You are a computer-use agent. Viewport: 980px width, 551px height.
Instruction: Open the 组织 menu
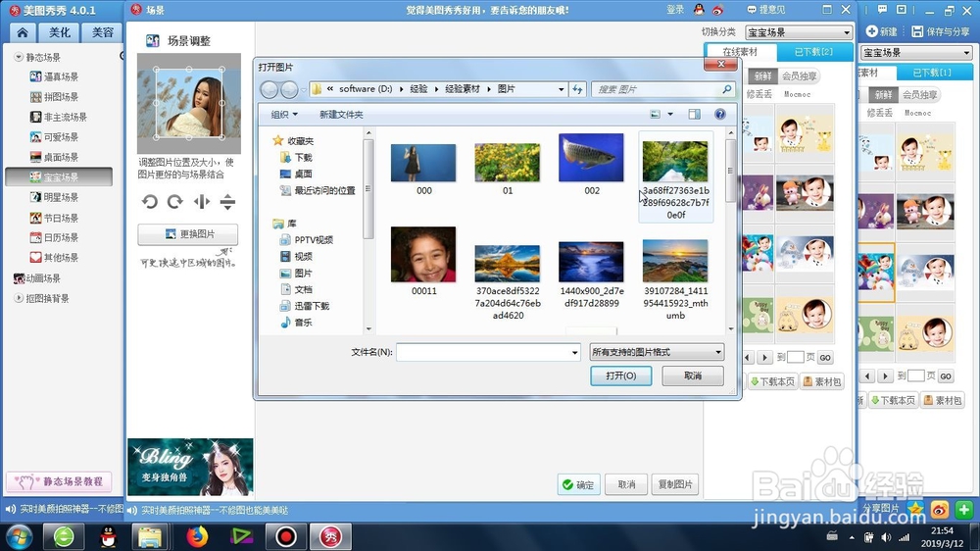[x=284, y=115]
